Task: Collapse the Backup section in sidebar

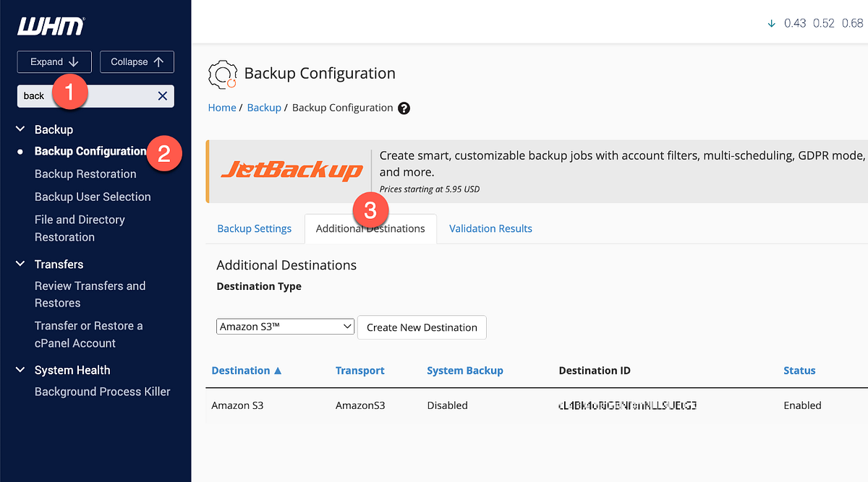Action: click(x=20, y=129)
